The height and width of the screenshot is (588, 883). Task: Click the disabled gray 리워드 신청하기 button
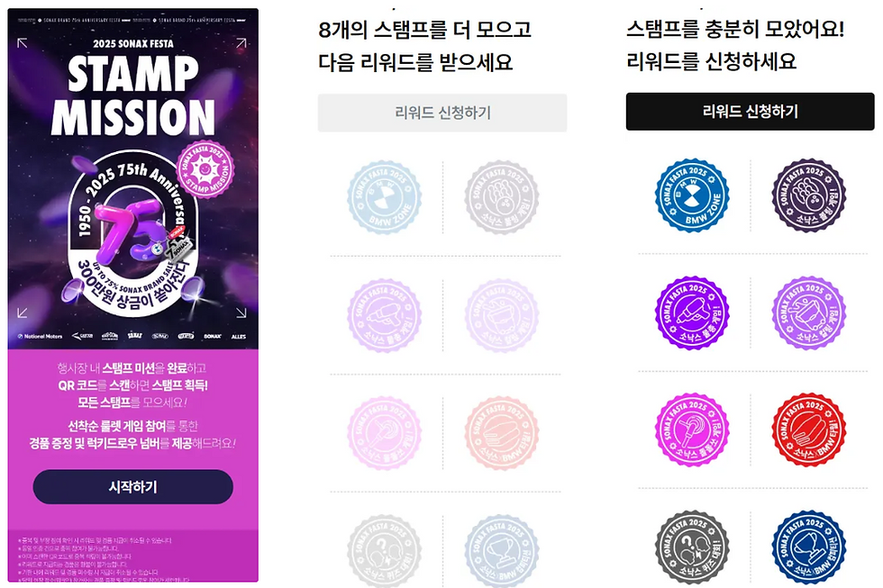pyautogui.click(x=442, y=113)
